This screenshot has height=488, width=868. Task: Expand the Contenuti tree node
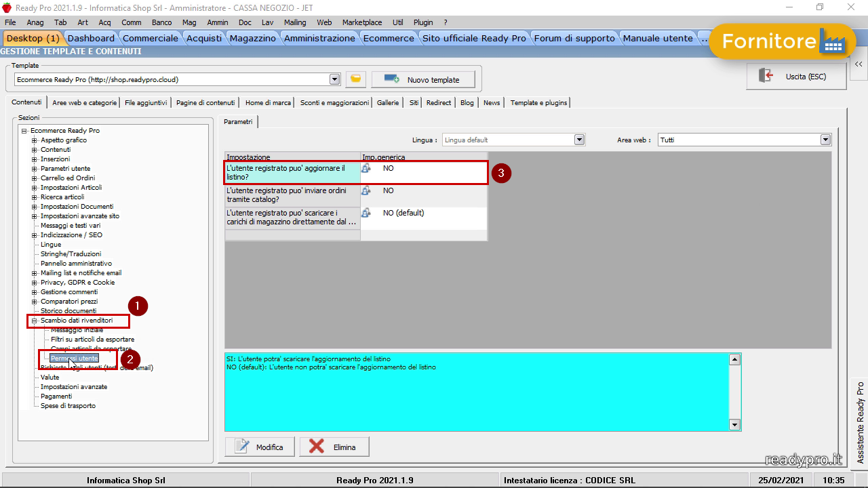35,150
